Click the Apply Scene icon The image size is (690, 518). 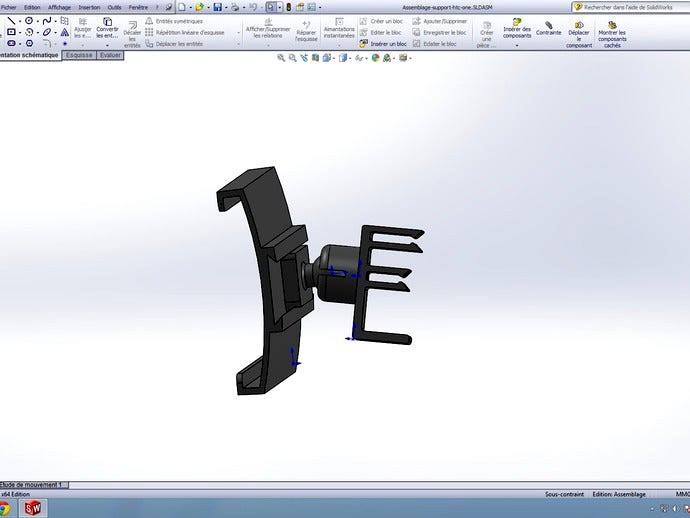pos(387,58)
